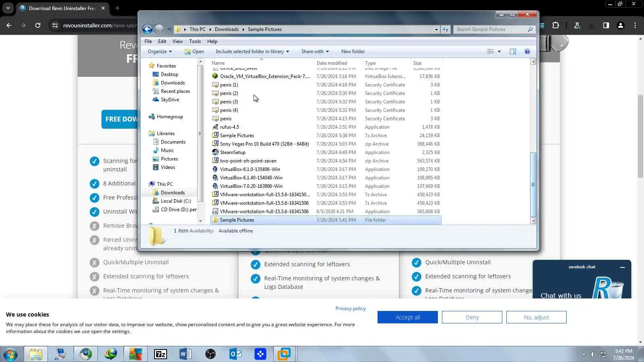Click the Open button in the Explorer toolbar
Image resolution: width=644 pixels, height=362 pixels.
(x=194, y=51)
